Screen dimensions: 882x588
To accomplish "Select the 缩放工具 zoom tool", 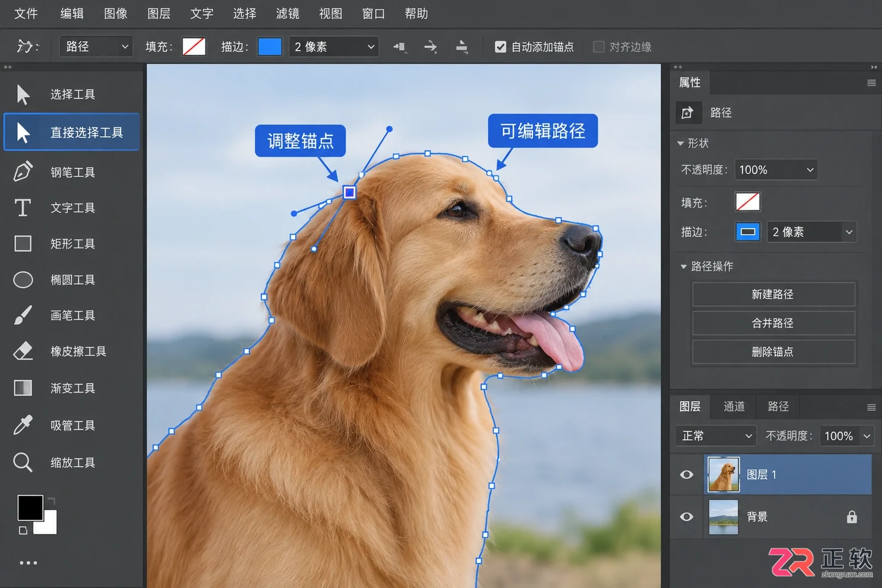I will tap(72, 462).
